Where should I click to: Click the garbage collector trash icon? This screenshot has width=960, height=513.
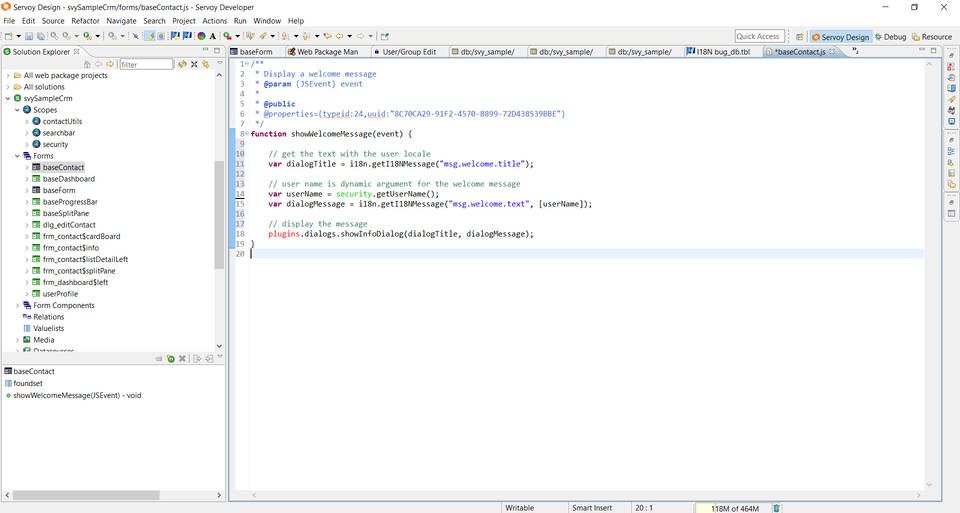777,508
